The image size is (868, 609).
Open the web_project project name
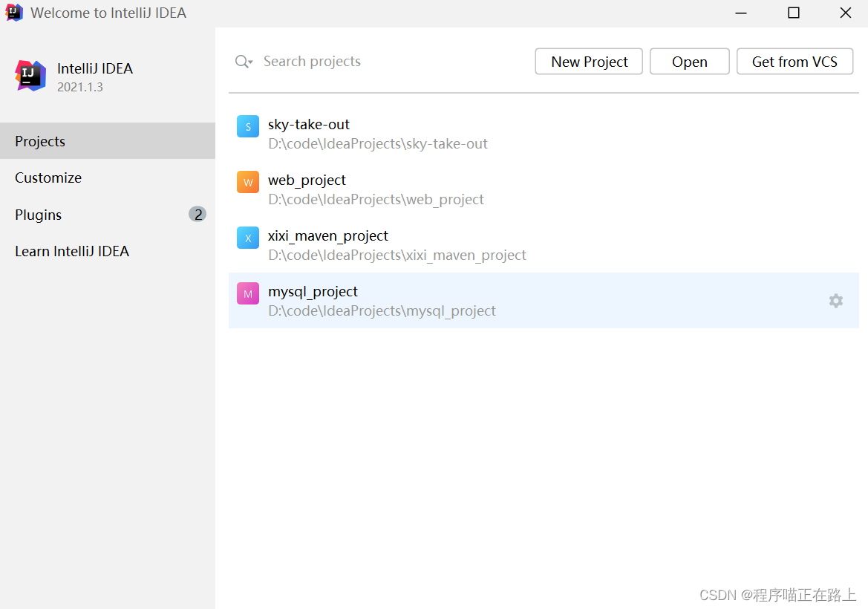(x=307, y=180)
